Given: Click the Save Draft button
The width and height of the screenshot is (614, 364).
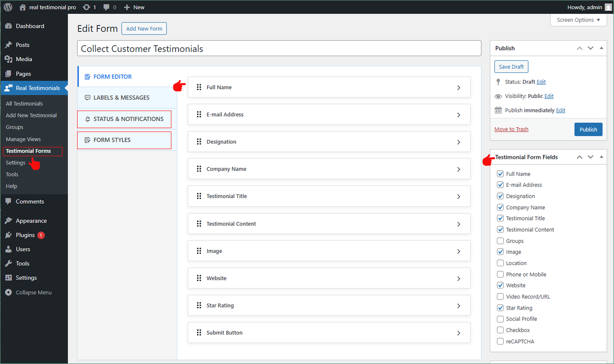Looking at the screenshot, I should pos(511,67).
